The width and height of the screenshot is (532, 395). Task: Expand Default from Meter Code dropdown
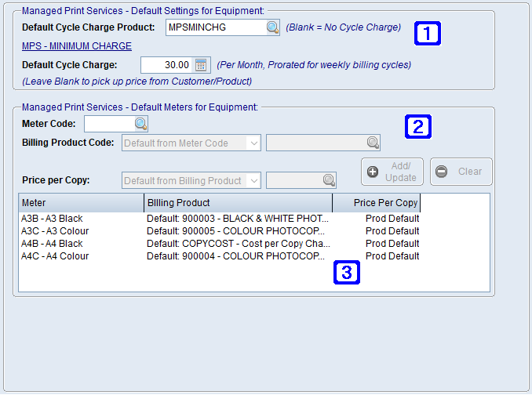(x=253, y=143)
